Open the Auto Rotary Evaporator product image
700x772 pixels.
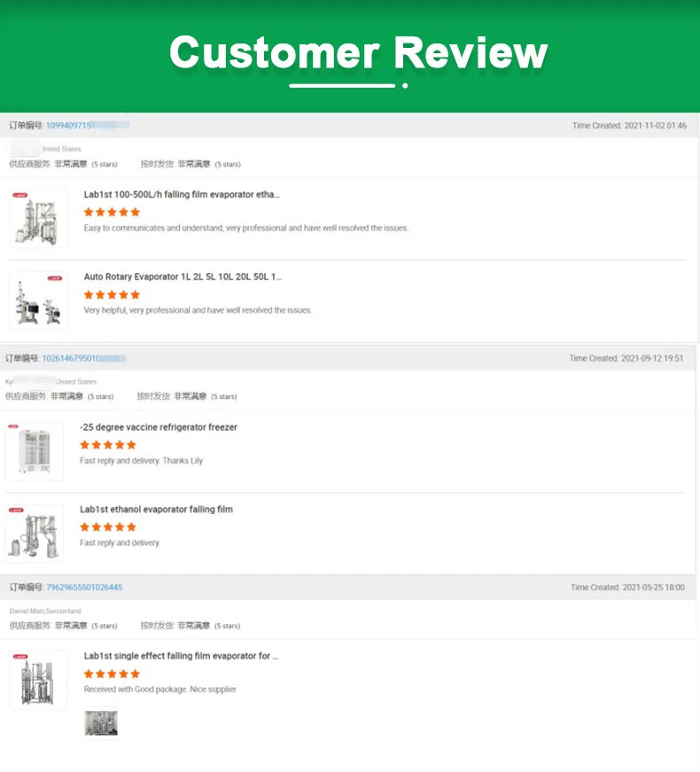click(38, 301)
